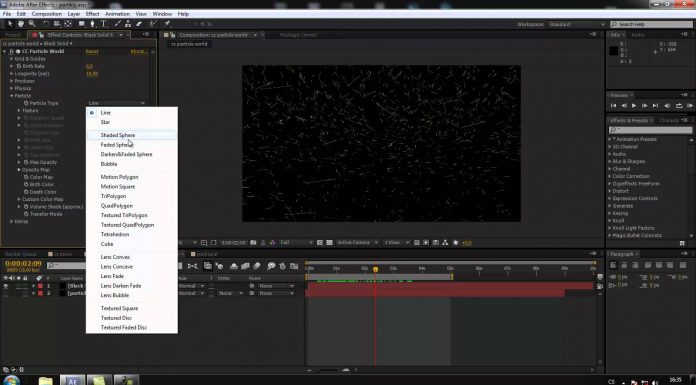696x385 pixels.
Task: Open the graph editor icon in timeline
Action: click(294, 266)
